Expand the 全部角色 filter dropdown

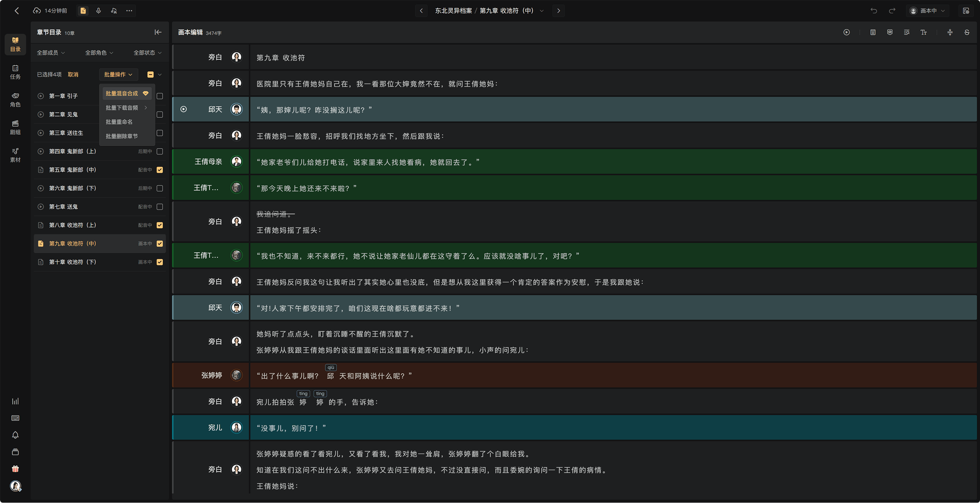click(99, 52)
